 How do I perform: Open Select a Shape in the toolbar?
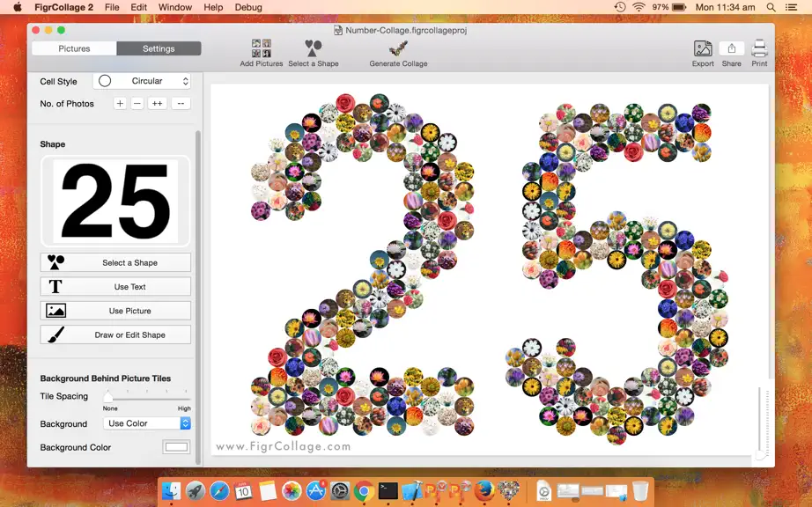[x=314, y=48]
